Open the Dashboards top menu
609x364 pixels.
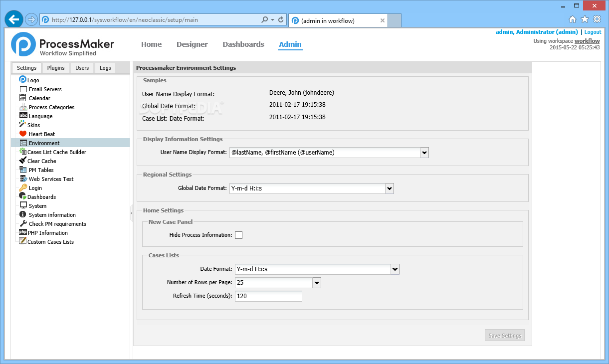pos(243,44)
